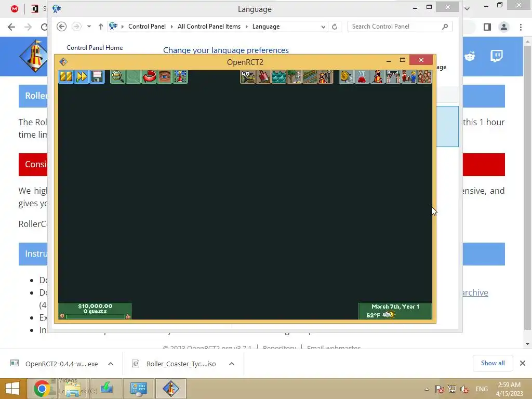Screen dimensions: 532x399
Task: Open research flask icon
Action: [362, 77]
